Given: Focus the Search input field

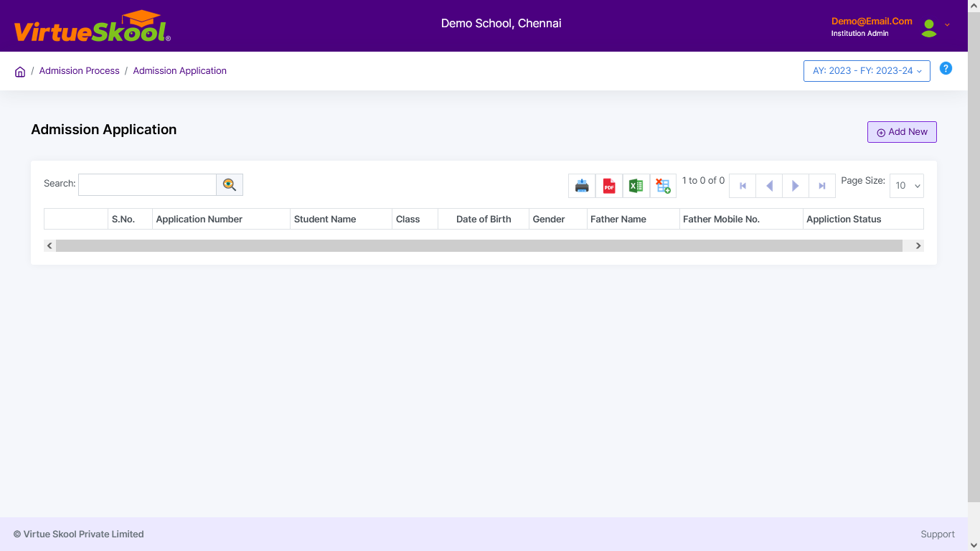Looking at the screenshot, I should coord(147,184).
